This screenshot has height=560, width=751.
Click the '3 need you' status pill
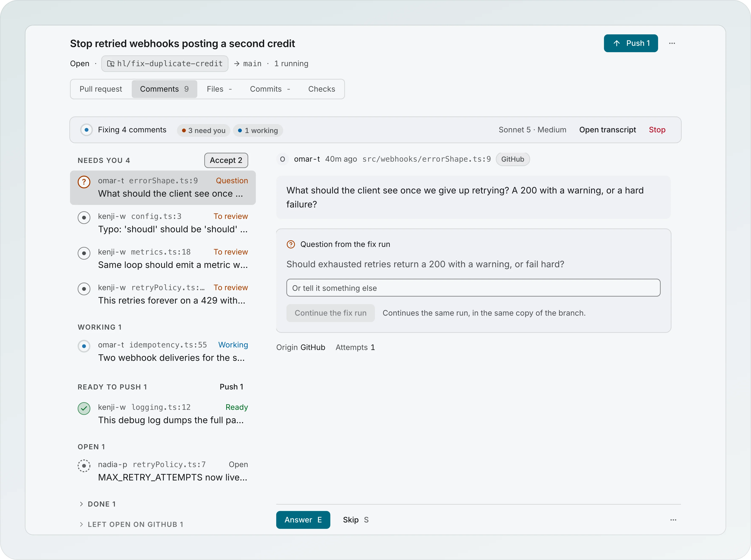tap(203, 130)
